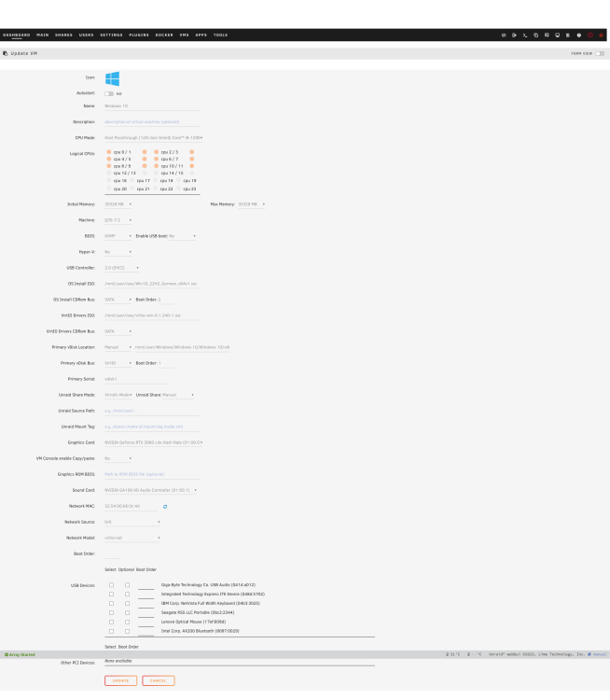Open the manual link in footer
Viewport: 610px width, 700px height.
click(600, 654)
